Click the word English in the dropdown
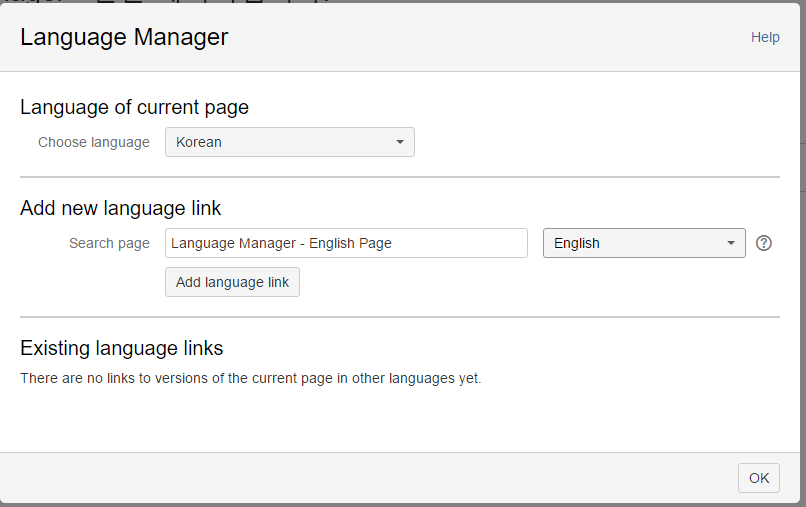 [577, 243]
